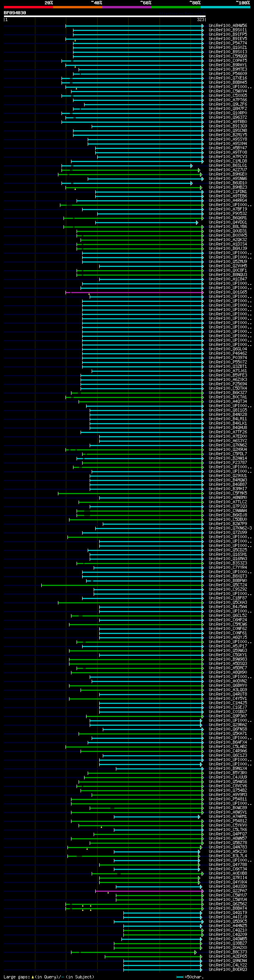Select the UniRef100_Q7RII4 label
Image resolution: width=254 pixels, height=980 pixels.
(228, 878)
